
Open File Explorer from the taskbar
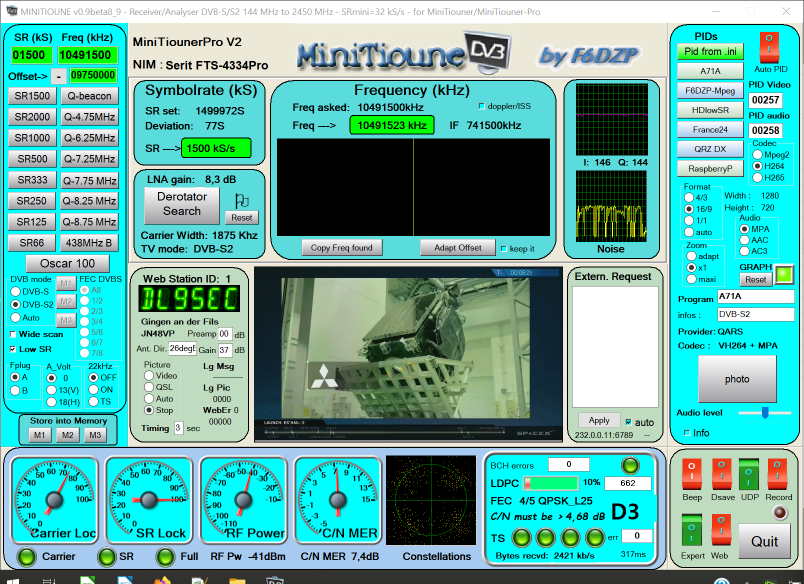(x=237, y=580)
